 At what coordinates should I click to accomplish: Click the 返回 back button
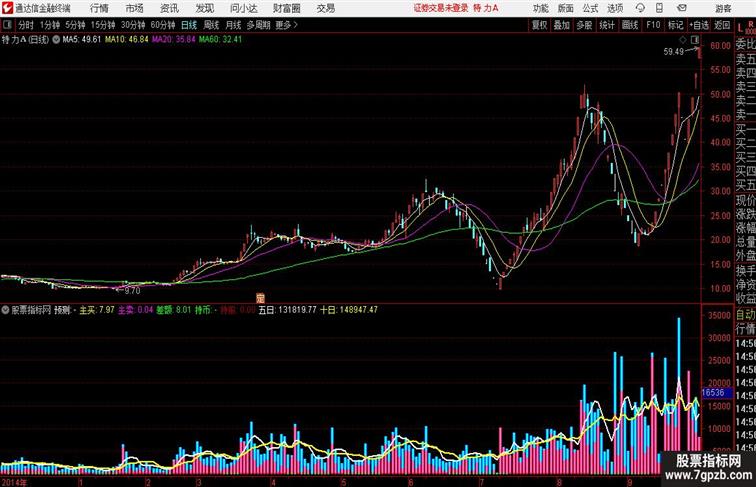pos(722,25)
